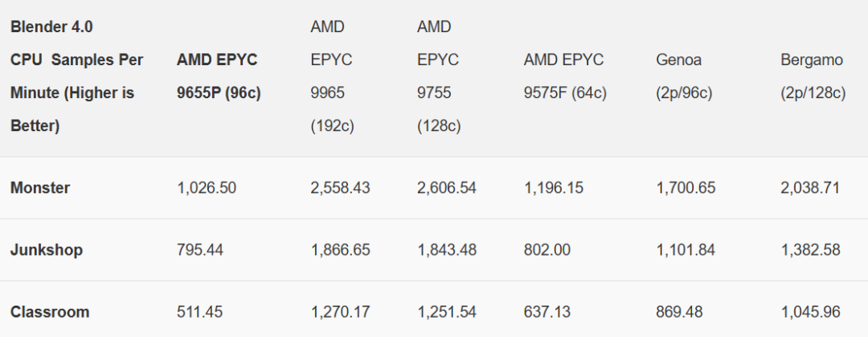Click the AMD EPYC 9575F (64c) header

tap(565, 76)
